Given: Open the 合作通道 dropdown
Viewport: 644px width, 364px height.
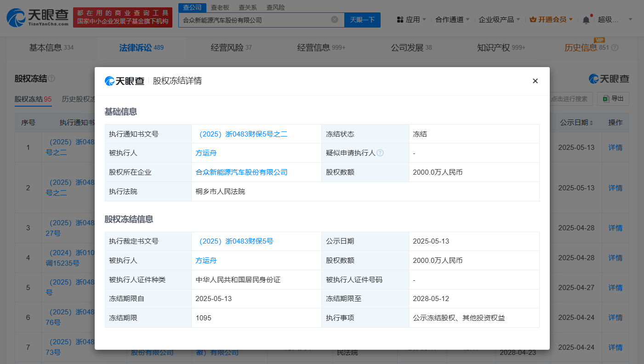Looking at the screenshot, I should click(452, 20).
